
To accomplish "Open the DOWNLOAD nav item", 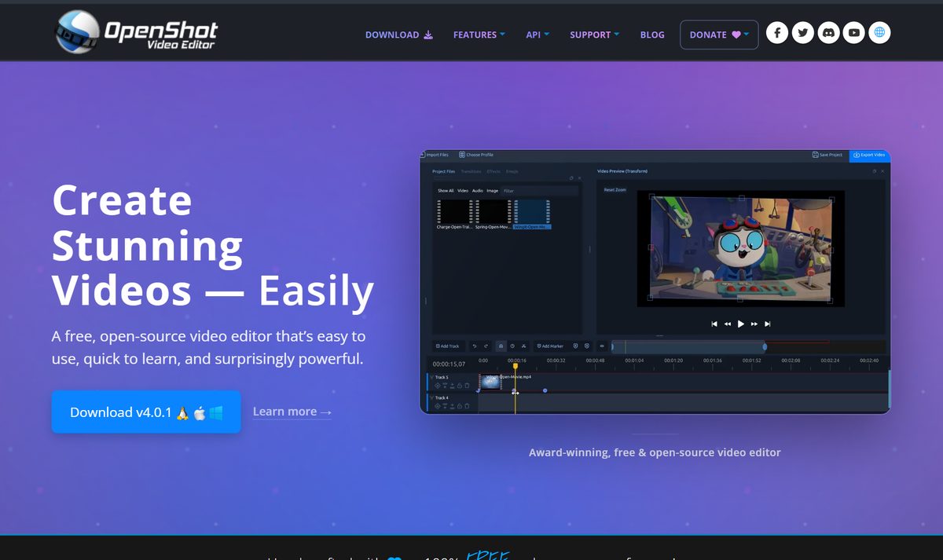I will tap(399, 35).
